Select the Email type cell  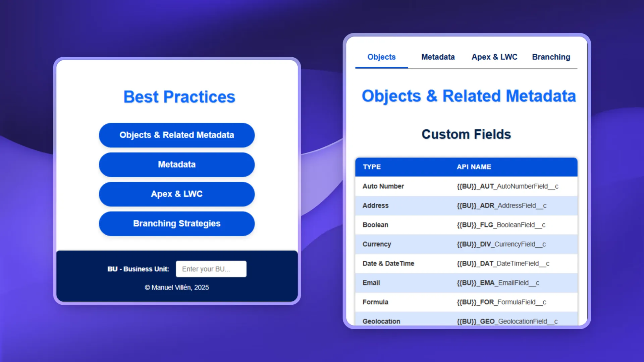[x=371, y=283]
